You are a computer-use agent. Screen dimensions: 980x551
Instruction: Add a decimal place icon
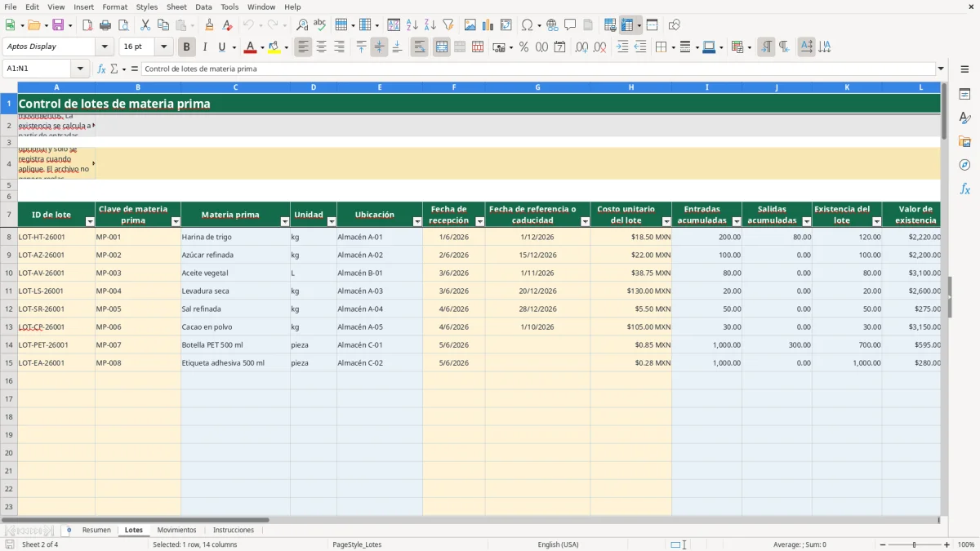coord(581,47)
